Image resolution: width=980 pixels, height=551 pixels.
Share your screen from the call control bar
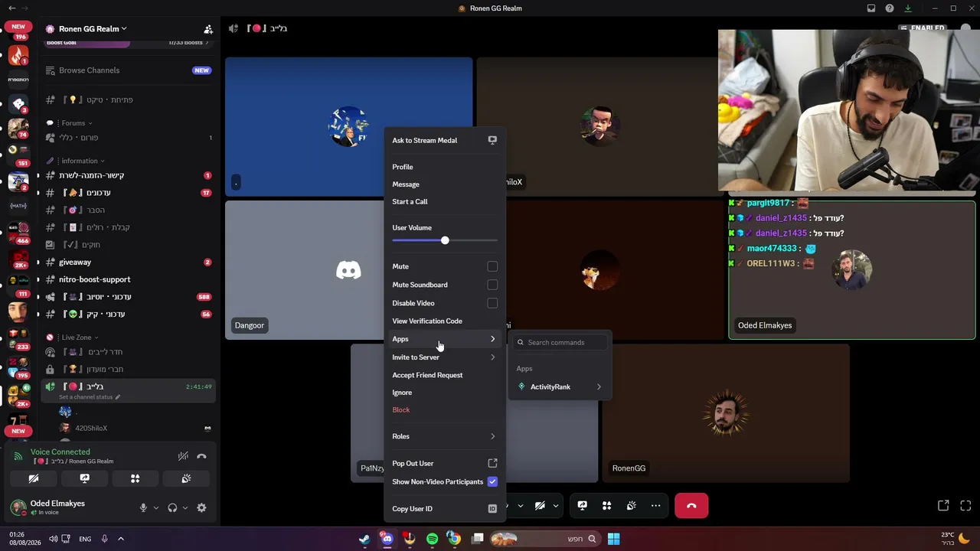(x=582, y=506)
